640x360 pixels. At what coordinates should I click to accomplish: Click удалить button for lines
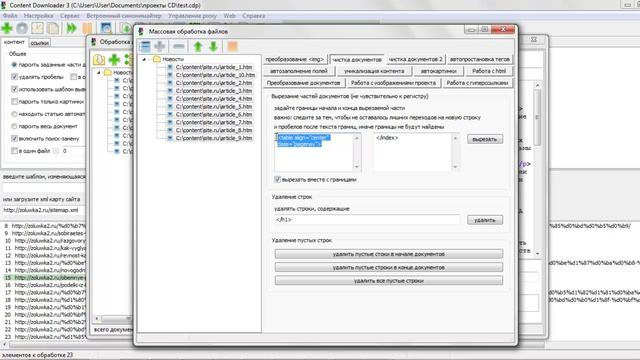[x=485, y=220]
